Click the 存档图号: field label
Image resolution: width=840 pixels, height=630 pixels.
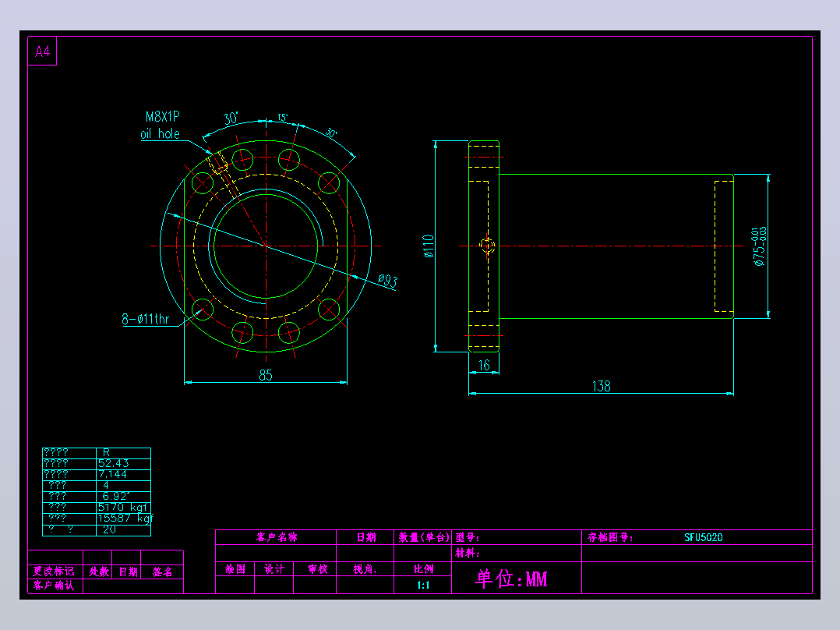[610, 537]
